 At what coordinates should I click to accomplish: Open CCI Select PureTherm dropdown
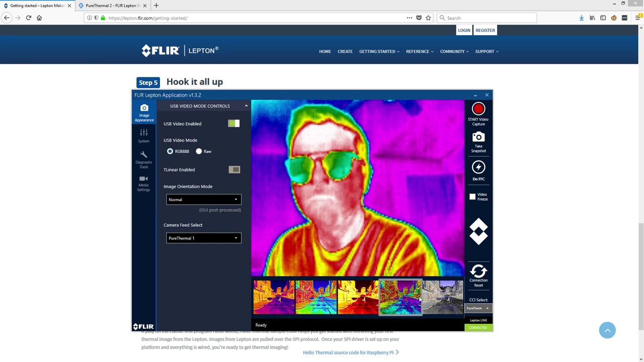tap(477, 308)
